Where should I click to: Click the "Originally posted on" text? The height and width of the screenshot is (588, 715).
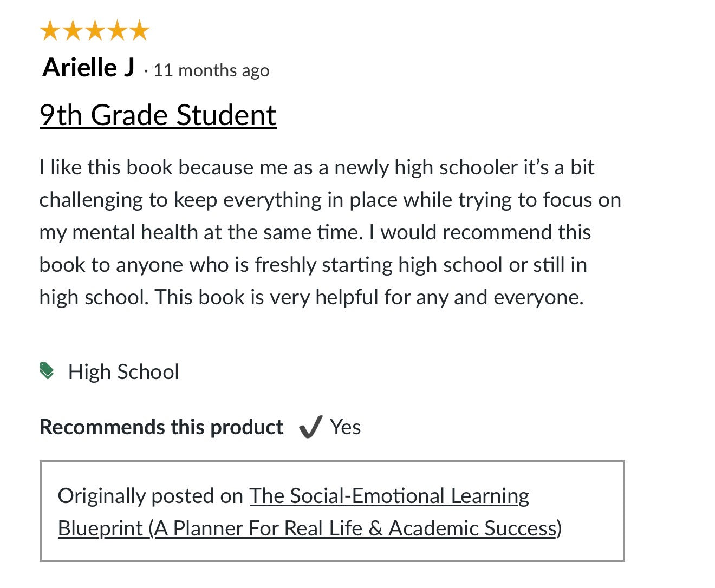[150, 496]
